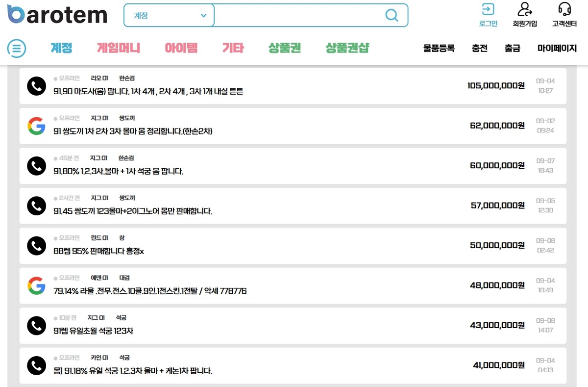Select the 계정 category tab
The width and height of the screenshot is (588, 387).
click(61, 48)
